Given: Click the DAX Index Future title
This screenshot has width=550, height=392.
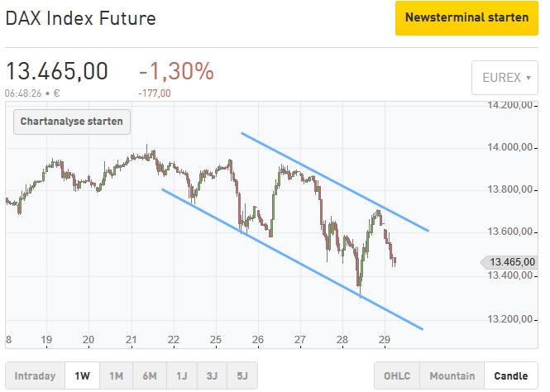Looking at the screenshot, I should coord(80,18).
